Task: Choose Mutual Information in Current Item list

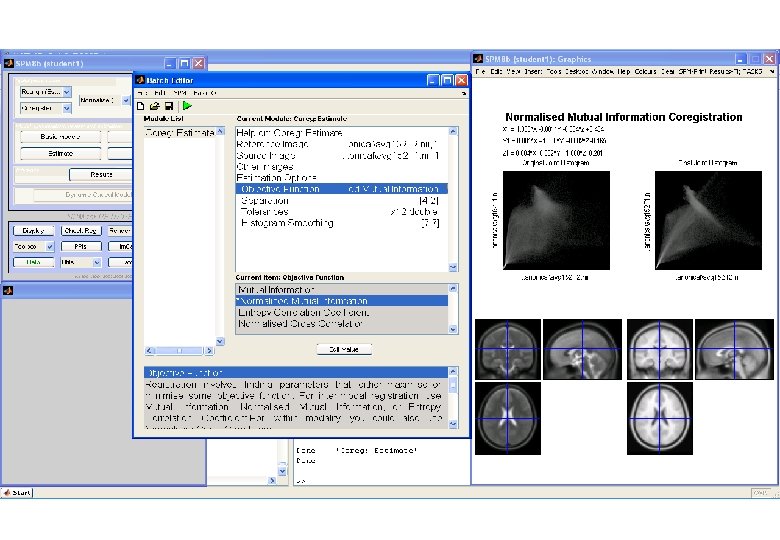Action: point(342,290)
